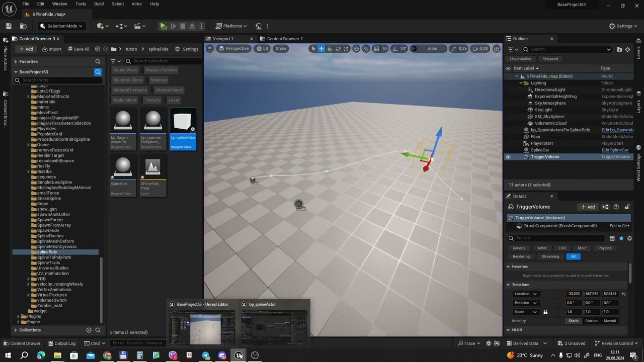Screen dimensions: 644x362
Task: Open the quick add to project dropdown
Action: [x=103, y=26]
